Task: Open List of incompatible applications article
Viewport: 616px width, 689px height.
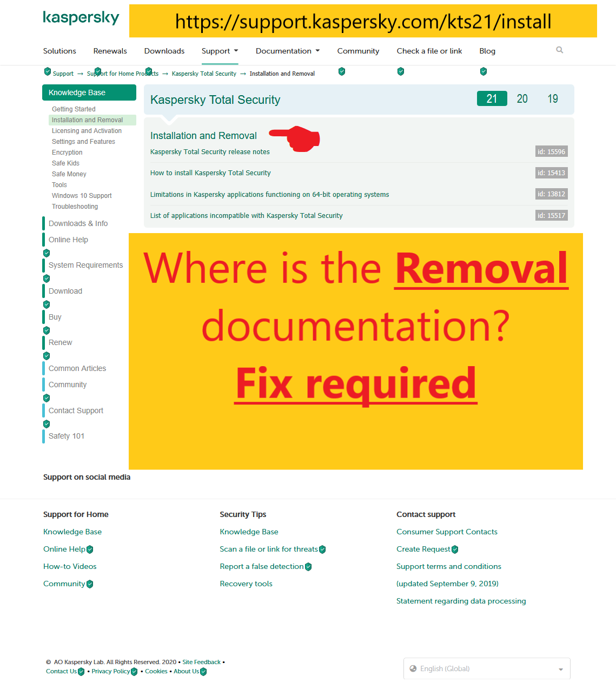Action: (246, 216)
